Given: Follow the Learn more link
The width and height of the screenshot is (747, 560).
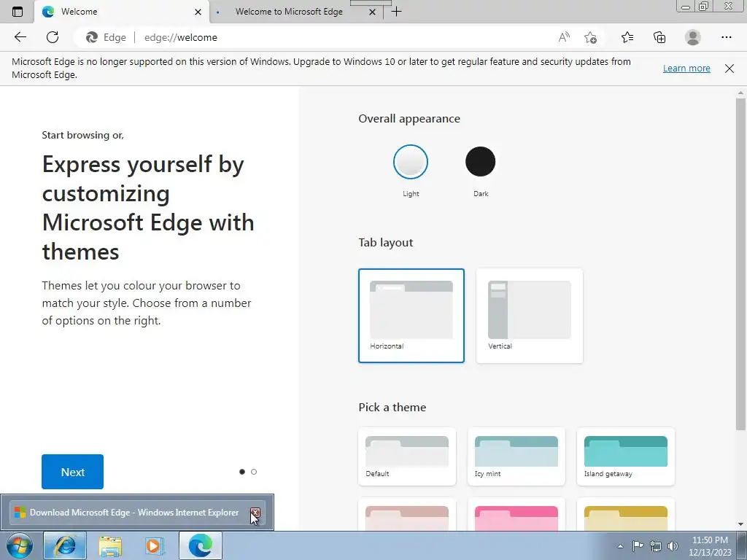Looking at the screenshot, I should 686,68.
